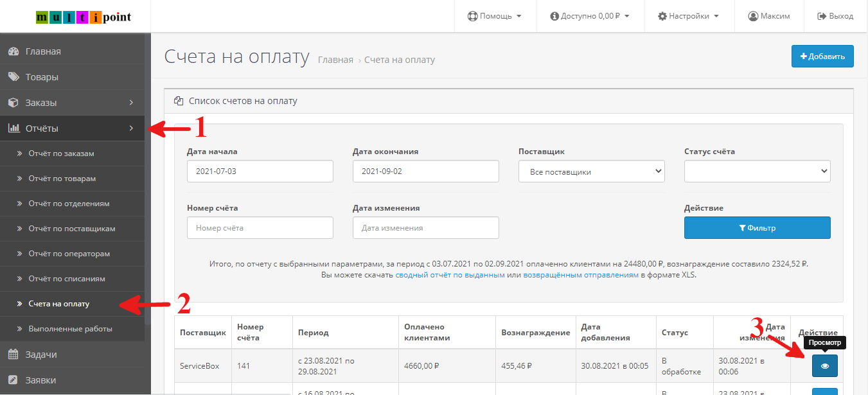Open the Максим user profile
Screen dimensions: 868x395
(x=769, y=16)
